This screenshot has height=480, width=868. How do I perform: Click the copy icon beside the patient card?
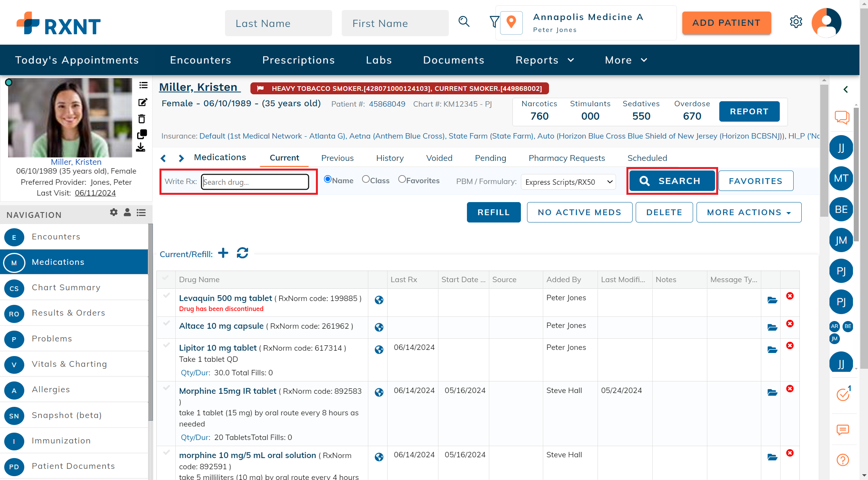tap(142, 134)
